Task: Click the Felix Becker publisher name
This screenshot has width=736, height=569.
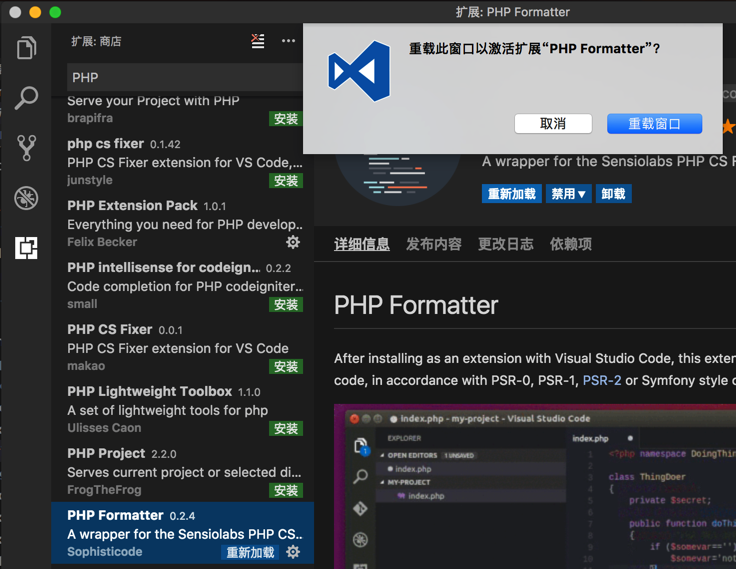Action: point(102,242)
